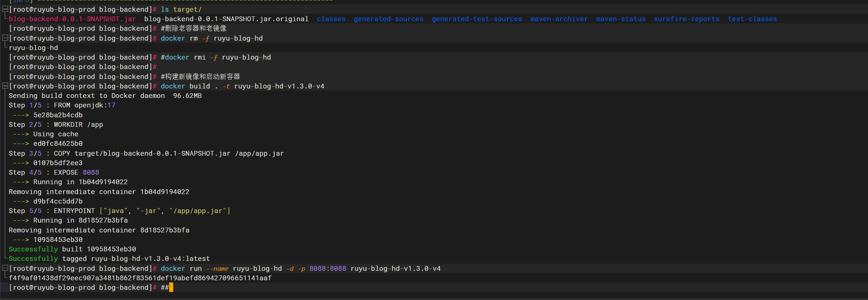868x300 pixels.
Task: Collapse the 'docker rm -f ruyu-blog-hd' output block
Action: pyautogui.click(x=5, y=38)
